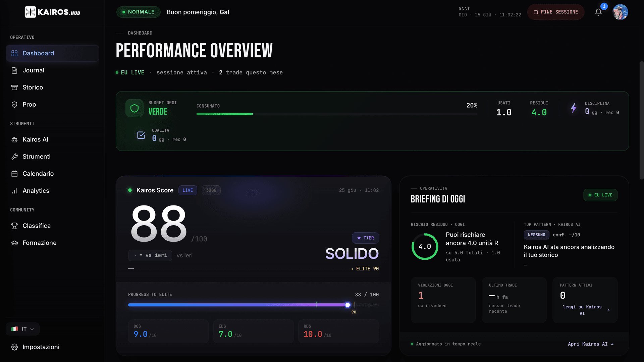Screen dimensions: 644x362
Task: Click the Kairos Hub logo
Action: point(52,12)
